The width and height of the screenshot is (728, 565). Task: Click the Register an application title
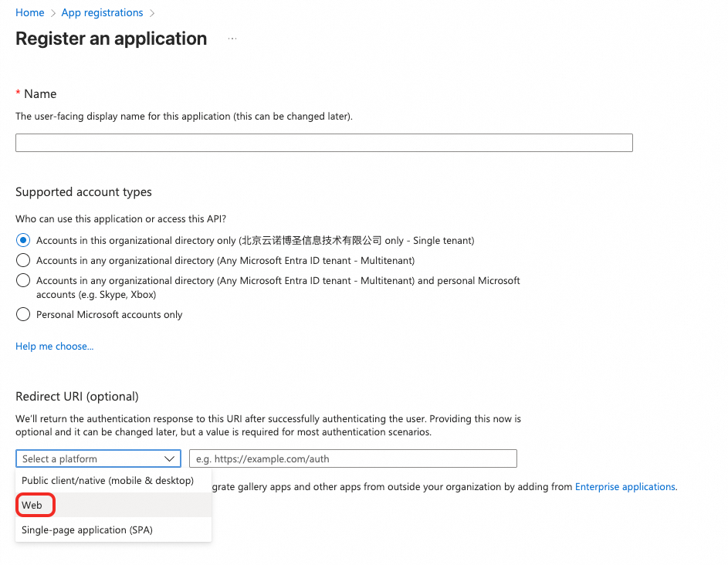[x=111, y=39]
